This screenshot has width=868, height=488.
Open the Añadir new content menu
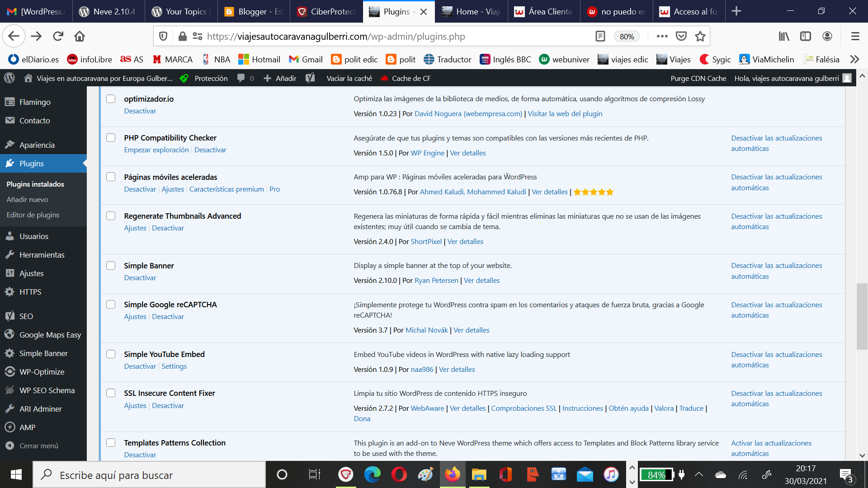point(280,78)
